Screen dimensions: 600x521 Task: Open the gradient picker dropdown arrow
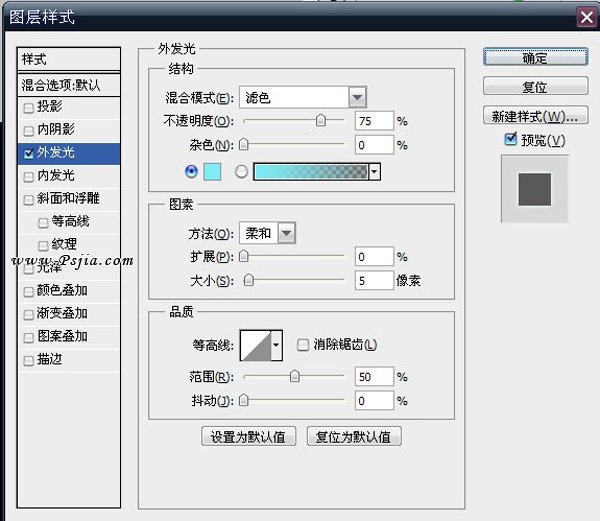pos(374,172)
